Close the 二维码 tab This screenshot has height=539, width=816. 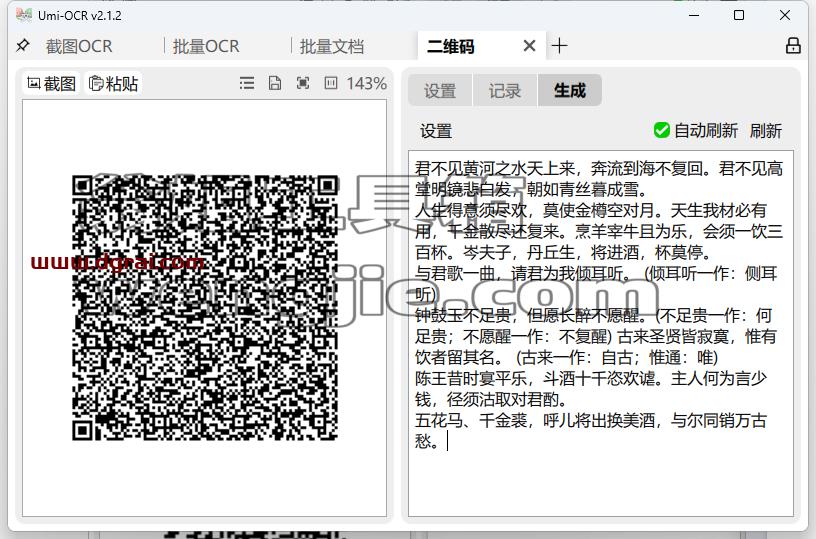[x=529, y=46]
